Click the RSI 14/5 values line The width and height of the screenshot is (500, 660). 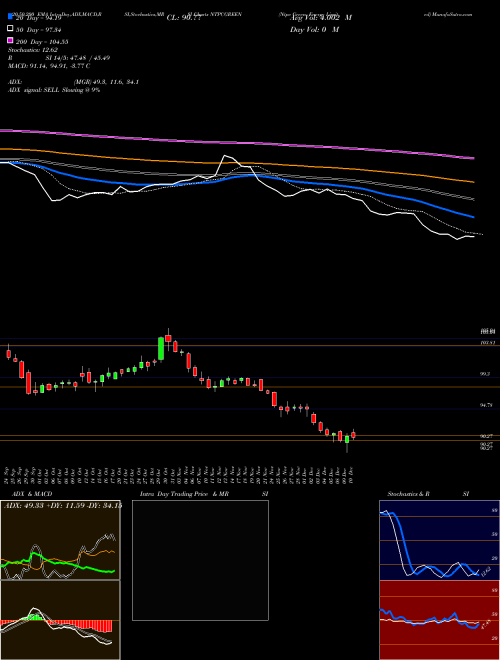click(x=59, y=58)
